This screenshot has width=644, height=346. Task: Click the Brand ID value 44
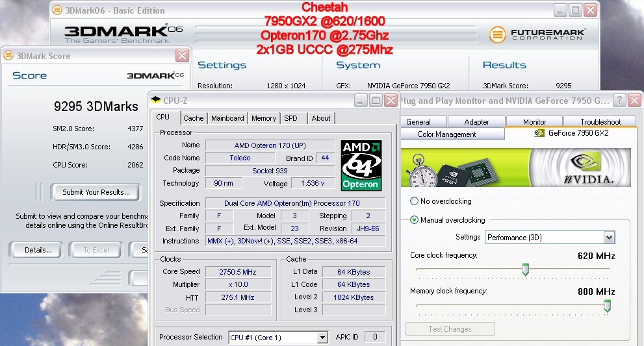pyautogui.click(x=326, y=158)
